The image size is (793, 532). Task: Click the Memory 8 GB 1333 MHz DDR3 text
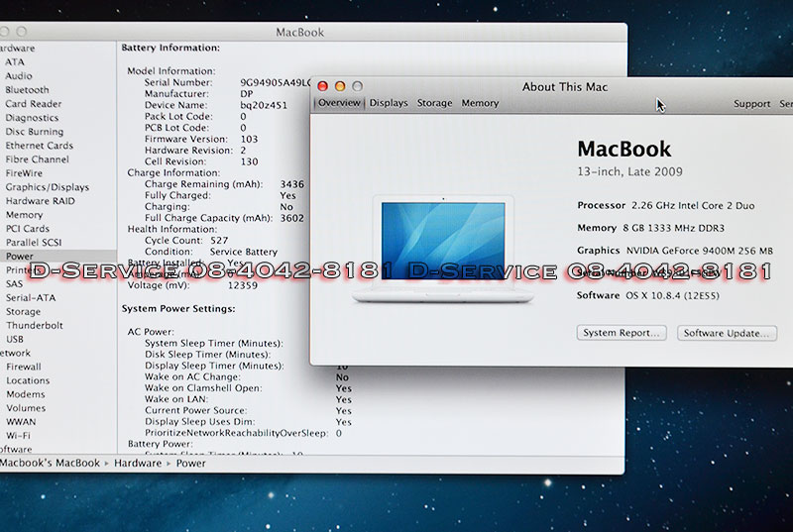coord(650,228)
